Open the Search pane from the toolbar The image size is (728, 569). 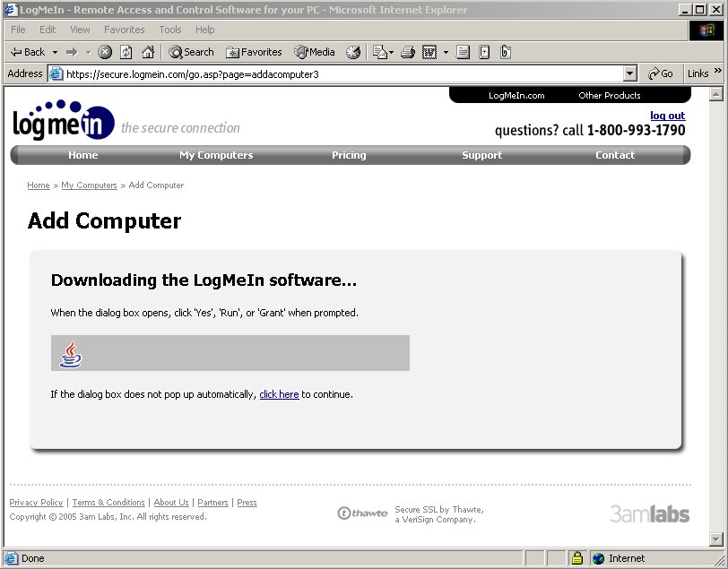(191, 52)
